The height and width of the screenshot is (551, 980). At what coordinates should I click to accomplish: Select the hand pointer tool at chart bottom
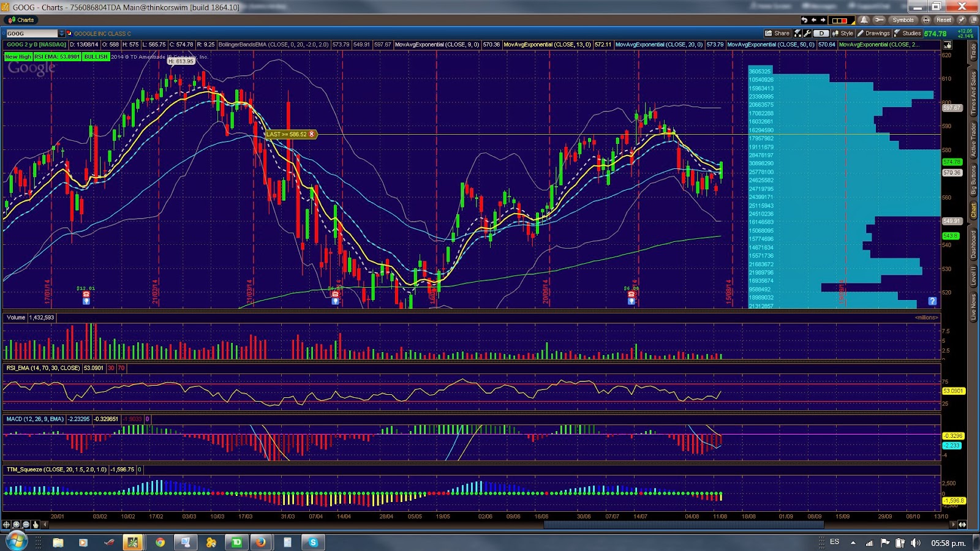tap(36, 525)
